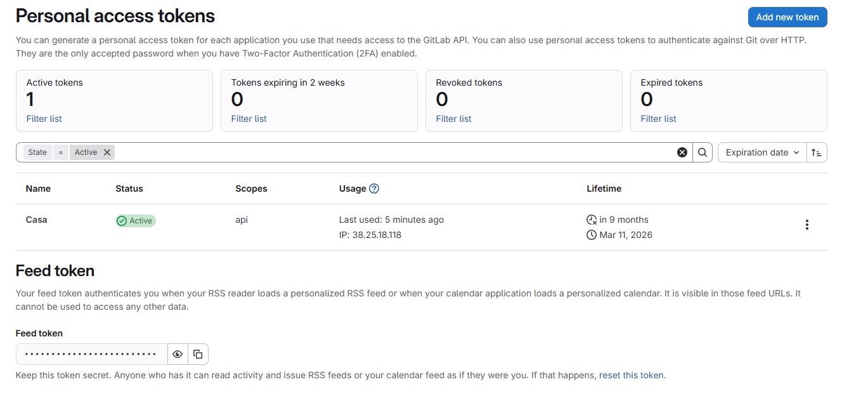
Task: Click Add new token button
Action: click(x=787, y=17)
